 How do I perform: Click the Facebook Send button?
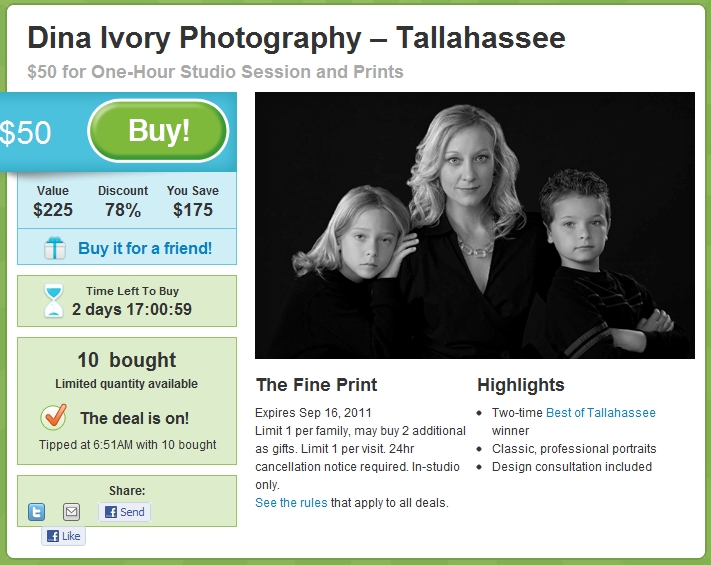pos(124,512)
